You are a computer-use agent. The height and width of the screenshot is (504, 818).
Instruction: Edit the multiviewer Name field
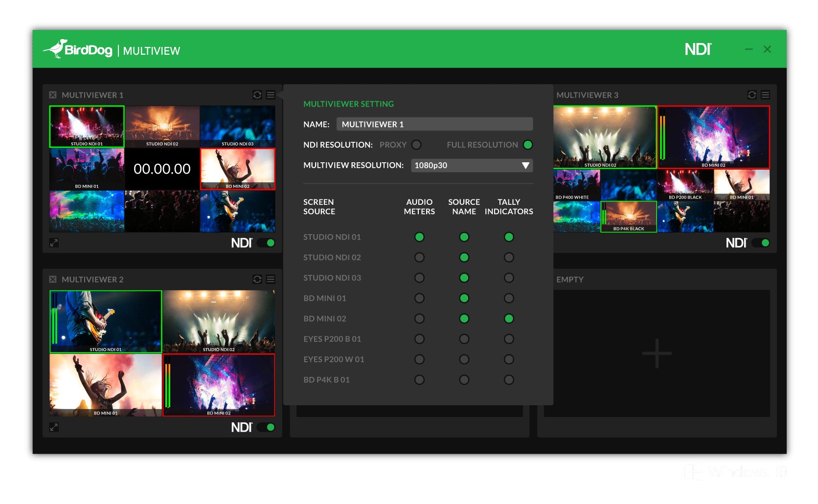click(x=434, y=124)
